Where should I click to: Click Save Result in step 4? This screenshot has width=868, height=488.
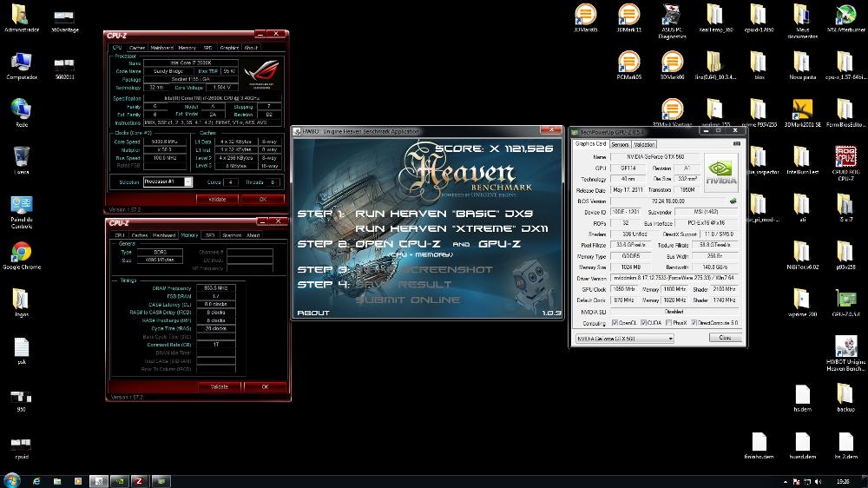pos(404,284)
